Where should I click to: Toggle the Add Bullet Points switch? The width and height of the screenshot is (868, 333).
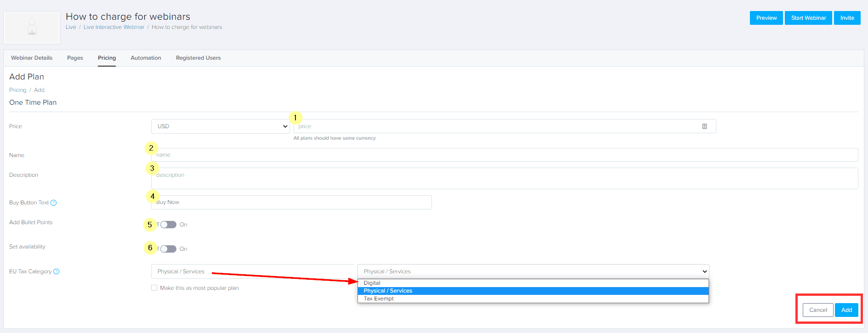point(168,225)
